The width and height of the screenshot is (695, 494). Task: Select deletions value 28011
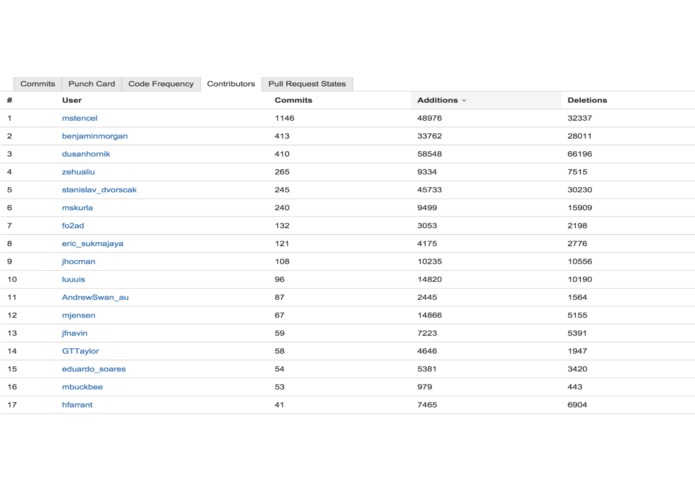point(580,136)
